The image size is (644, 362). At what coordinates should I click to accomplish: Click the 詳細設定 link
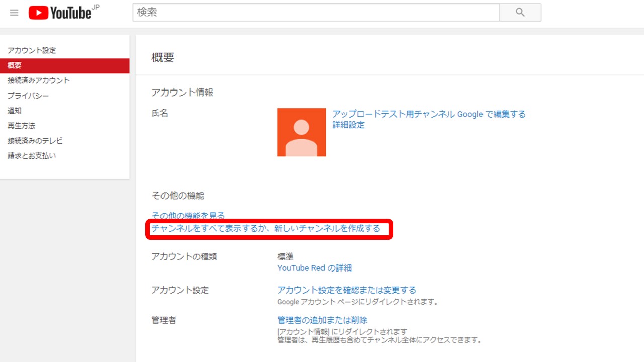[x=348, y=125]
